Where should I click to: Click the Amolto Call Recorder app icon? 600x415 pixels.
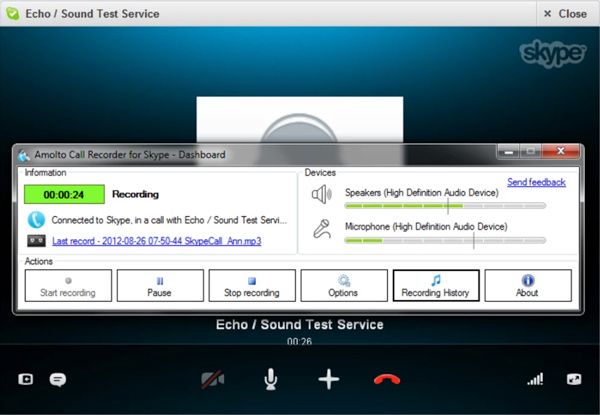pos(23,155)
